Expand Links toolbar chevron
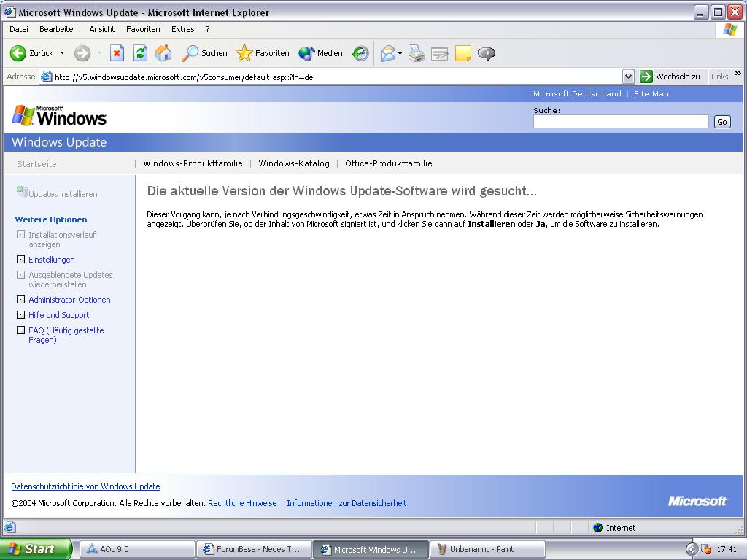The height and width of the screenshot is (560, 747). point(738,74)
